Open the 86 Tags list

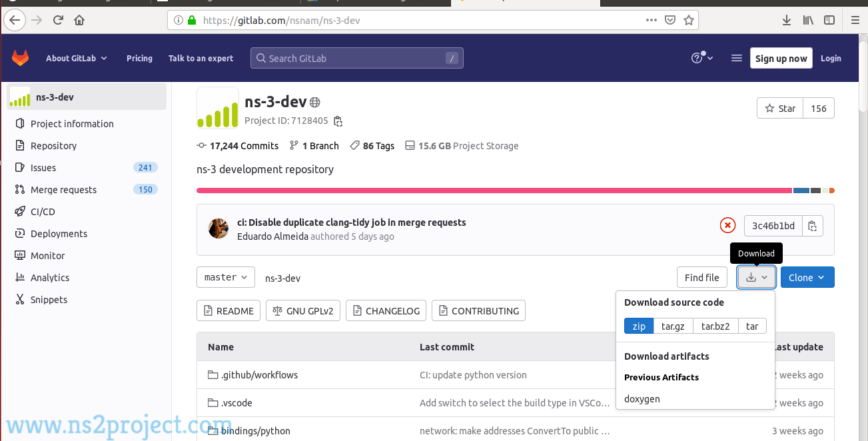tap(372, 146)
